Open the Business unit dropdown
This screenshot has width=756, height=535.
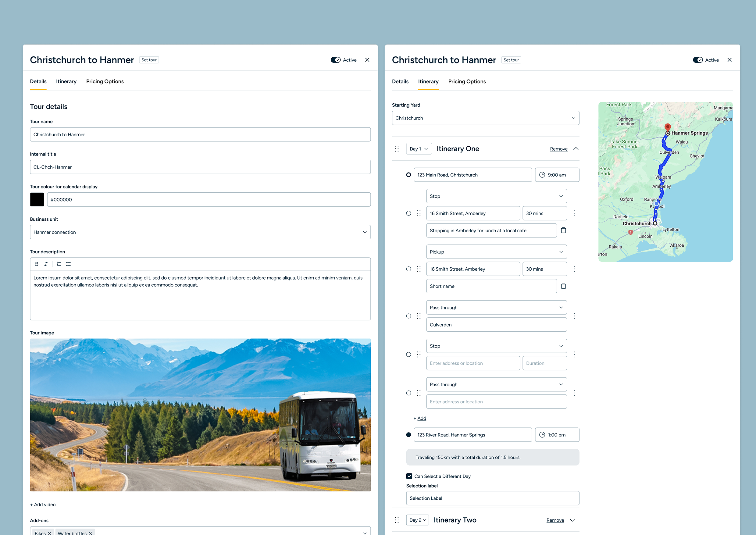(200, 232)
